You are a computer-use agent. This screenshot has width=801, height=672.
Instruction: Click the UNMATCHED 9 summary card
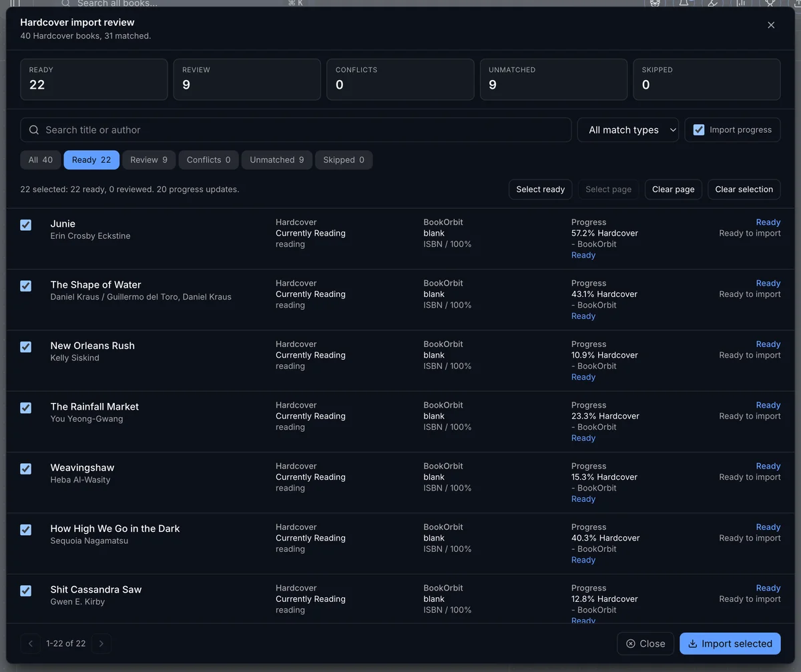click(x=553, y=79)
